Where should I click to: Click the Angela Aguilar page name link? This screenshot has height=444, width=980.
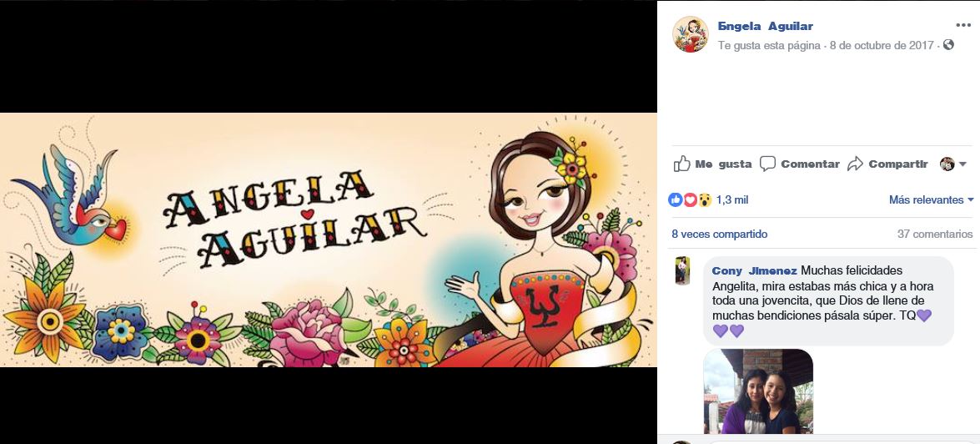[x=765, y=26]
